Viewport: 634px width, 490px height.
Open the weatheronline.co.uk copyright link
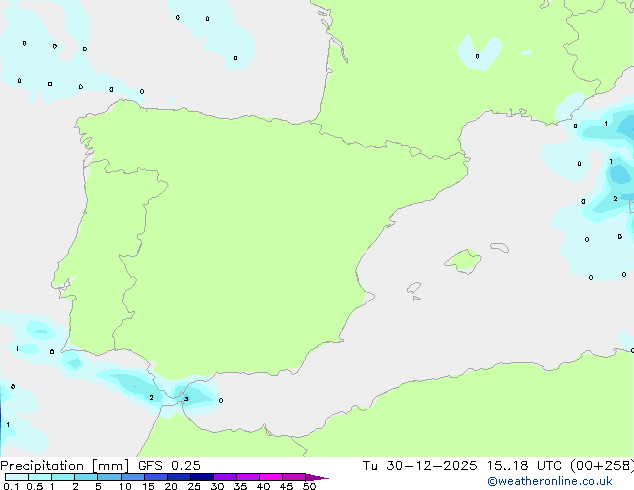coord(550,481)
